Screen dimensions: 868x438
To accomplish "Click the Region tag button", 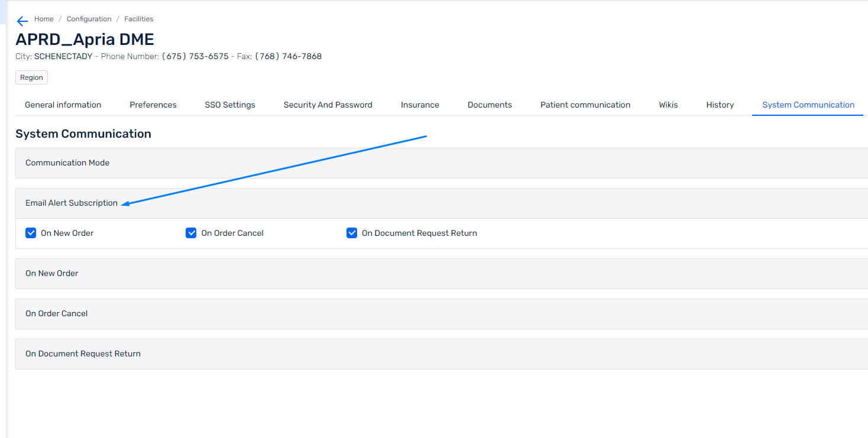I will point(31,77).
